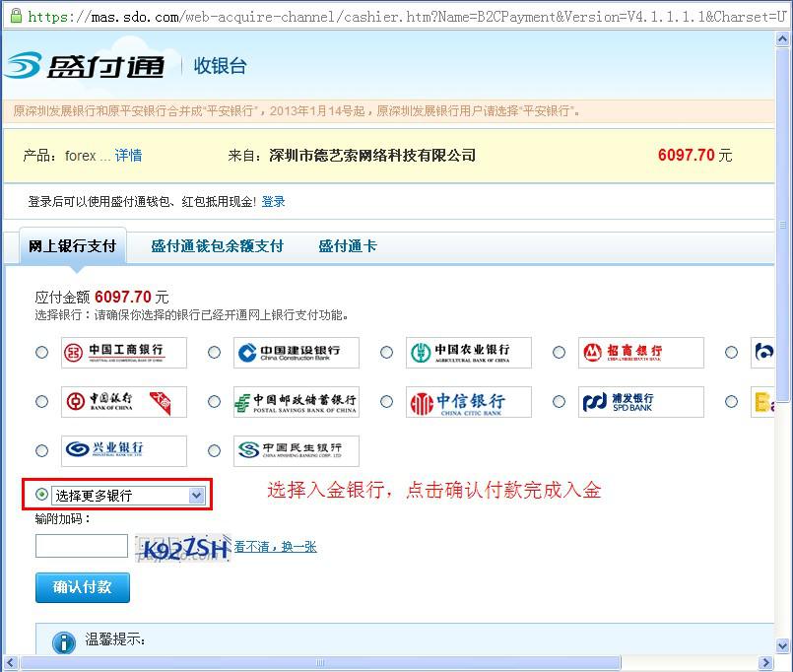
Task: Click the 应付金额 6097.70 元 text
Action: pyautogui.click(x=101, y=297)
